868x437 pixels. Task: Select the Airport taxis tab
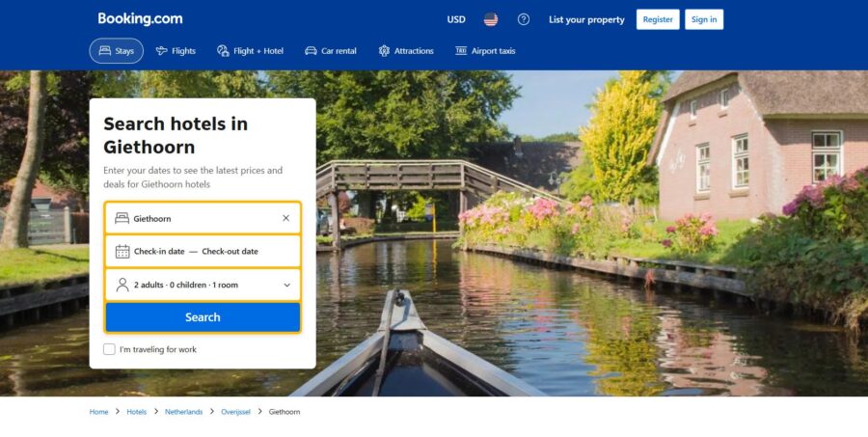click(x=485, y=51)
